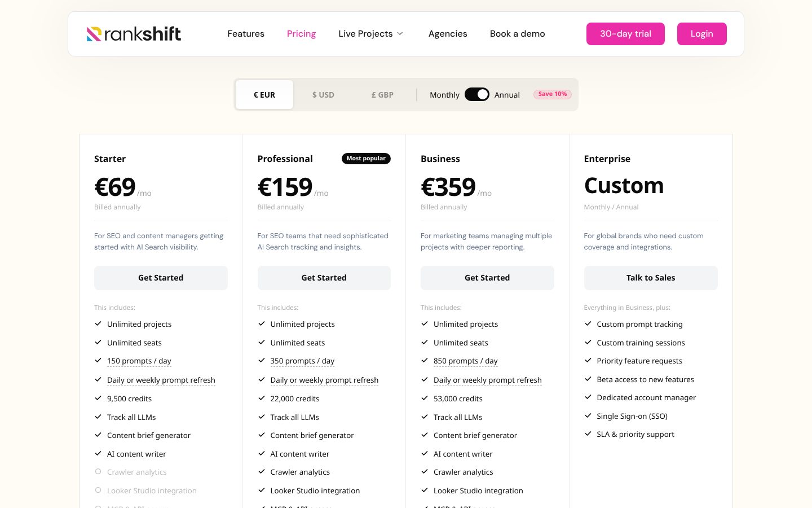812x508 pixels.
Task: Click checkmark beside 9,500 credits
Action: 98,398
